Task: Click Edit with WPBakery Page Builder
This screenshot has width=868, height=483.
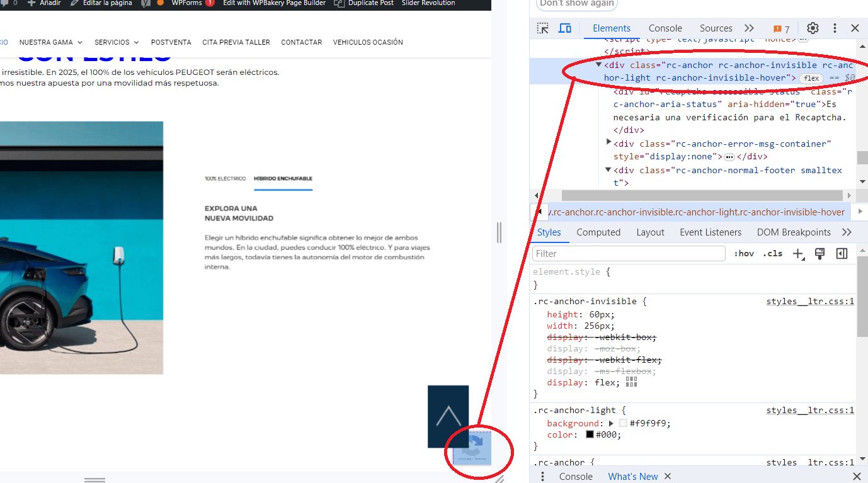Action: click(x=274, y=3)
